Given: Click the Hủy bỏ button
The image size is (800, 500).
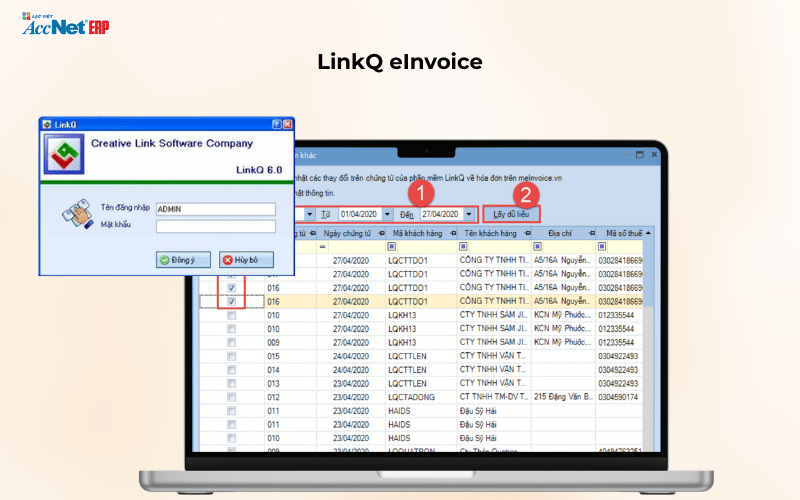Looking at the screenshot, I should [x=246, y=260].
